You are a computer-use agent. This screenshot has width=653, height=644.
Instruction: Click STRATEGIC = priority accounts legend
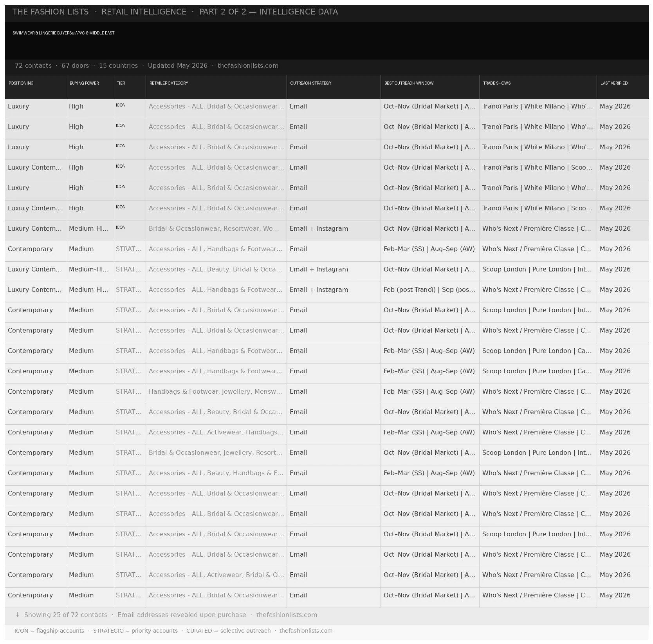tap(135, 631)
